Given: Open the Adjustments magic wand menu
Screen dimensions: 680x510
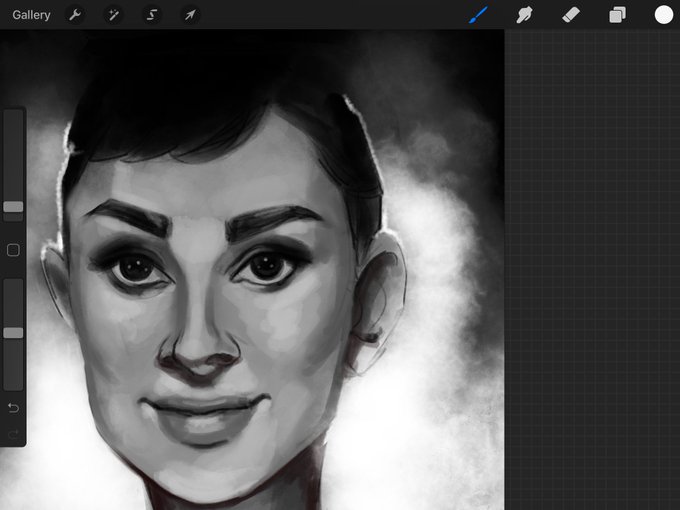Looking at the screenshot, I should [x=113, y=15].
